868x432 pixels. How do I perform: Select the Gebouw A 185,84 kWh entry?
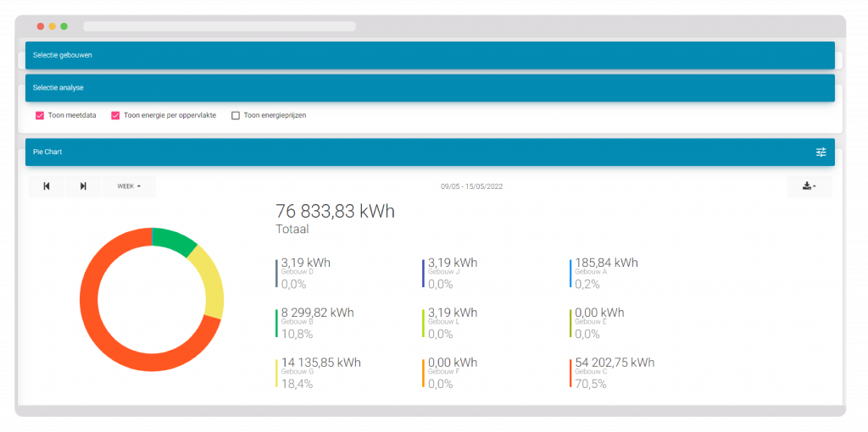[x=604, y=274]
